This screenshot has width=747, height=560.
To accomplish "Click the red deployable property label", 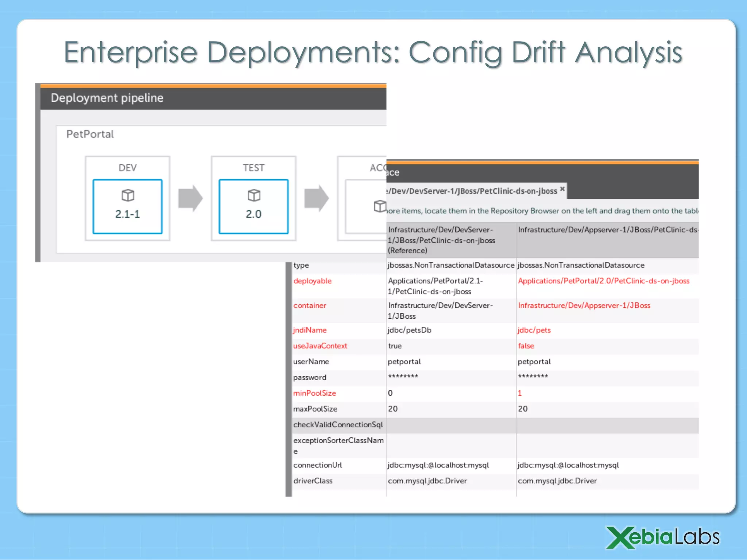I will [313, 281].
